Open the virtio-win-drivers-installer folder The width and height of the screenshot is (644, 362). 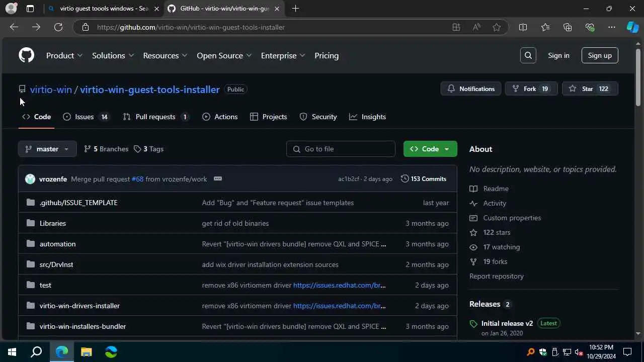point(79,306)
